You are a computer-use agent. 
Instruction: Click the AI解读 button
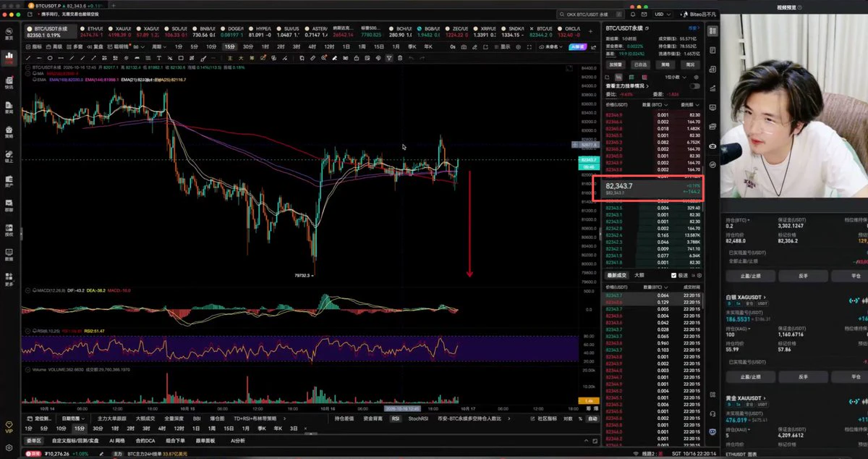578,46
